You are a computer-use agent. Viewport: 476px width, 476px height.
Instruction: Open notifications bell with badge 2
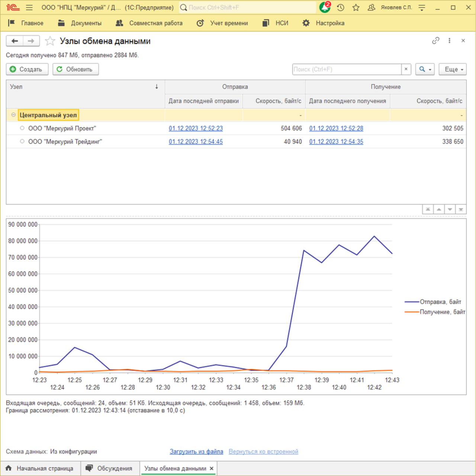pos(325,7)
